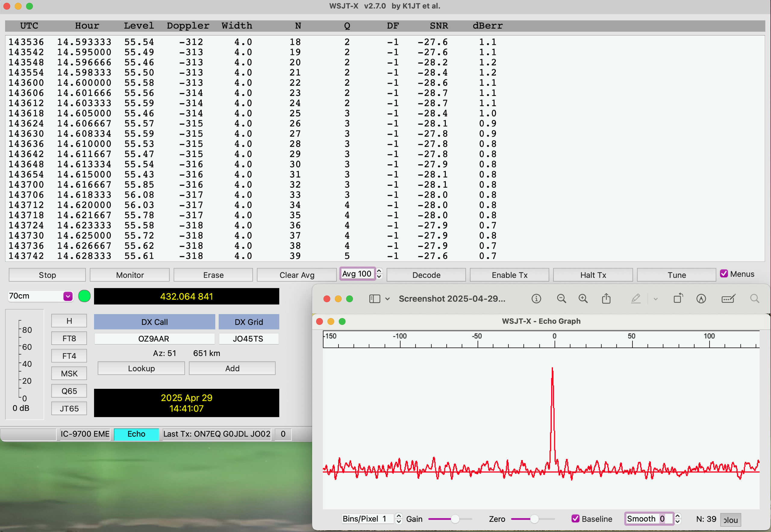
Task: Expand the sidebar view options chevron
Action: coord(387,299)
